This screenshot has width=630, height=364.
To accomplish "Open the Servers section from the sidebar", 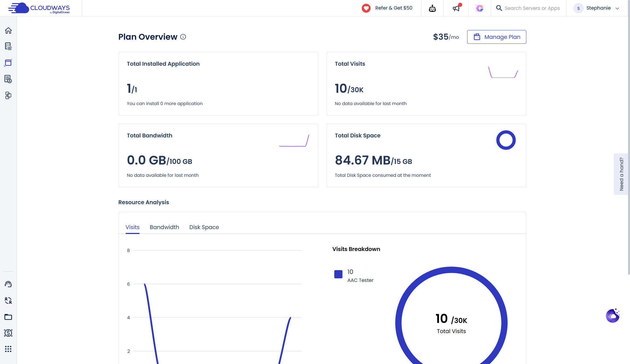I will tap(8, 47).
